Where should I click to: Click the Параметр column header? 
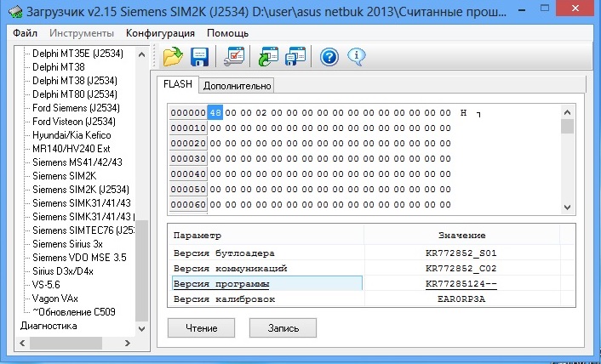266,236
